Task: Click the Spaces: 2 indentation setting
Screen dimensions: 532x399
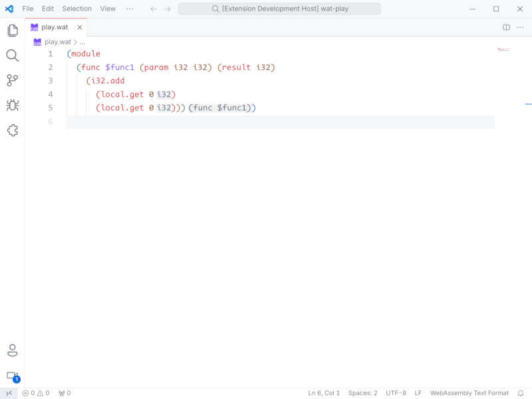Action: coord(362,393)
